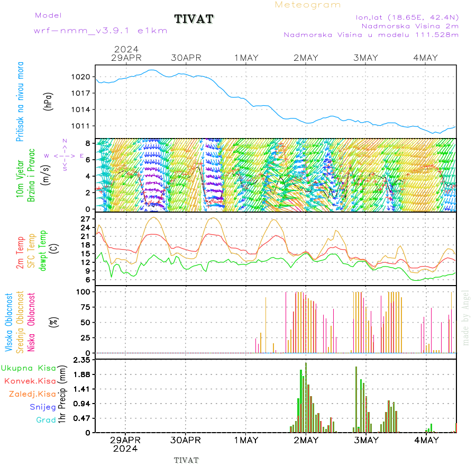Screen dimensions: 476x476
Task: Click the orange "Zaledj.Kisa" legend label
Action: 32,395
